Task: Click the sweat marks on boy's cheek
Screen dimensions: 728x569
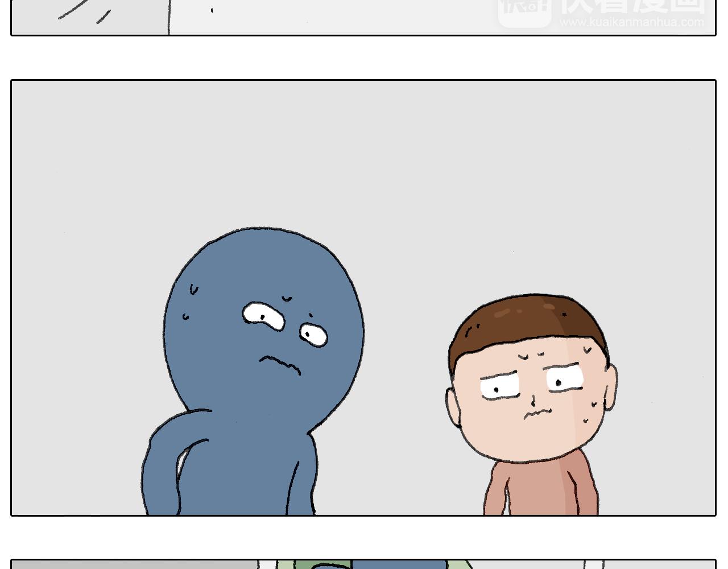Action: click(x=590, y=413)
